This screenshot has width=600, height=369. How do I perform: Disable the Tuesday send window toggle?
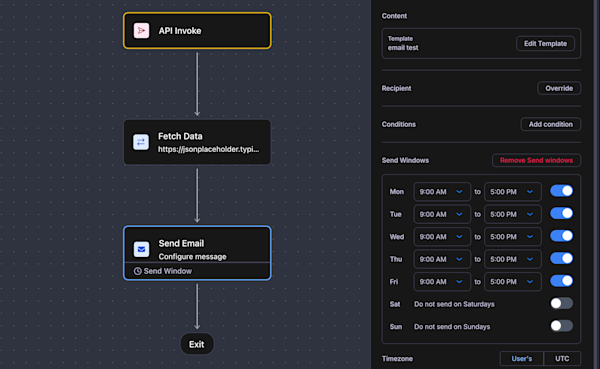(561, 213)
